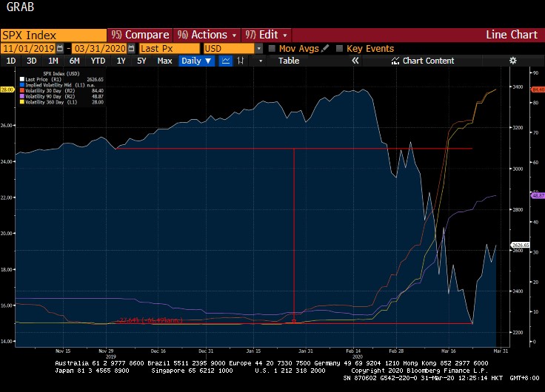
Task: Open chart settings gear icon
Action: [x=512, y=61]
